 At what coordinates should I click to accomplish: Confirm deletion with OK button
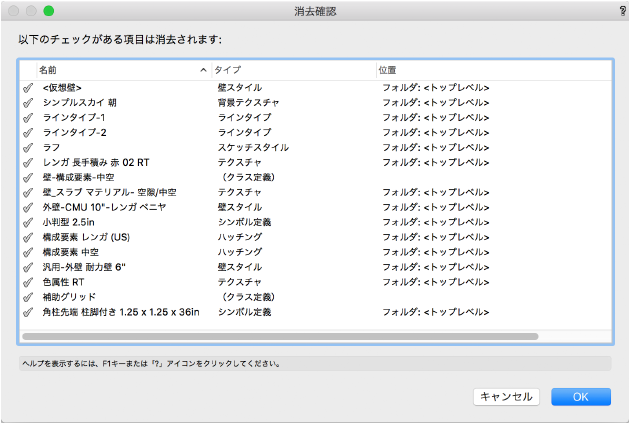point(580,396)
